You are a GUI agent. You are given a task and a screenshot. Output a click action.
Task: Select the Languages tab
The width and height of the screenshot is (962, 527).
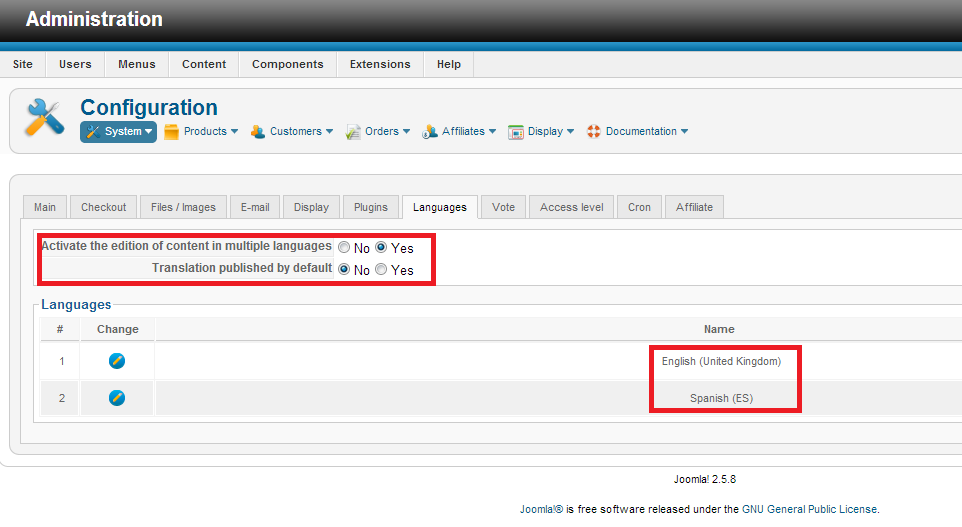coord(440,207)
